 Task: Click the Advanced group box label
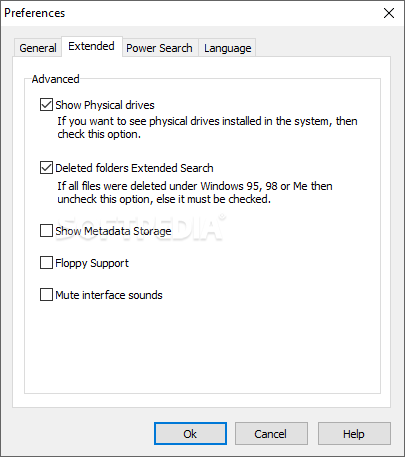[x=55, y=79]
